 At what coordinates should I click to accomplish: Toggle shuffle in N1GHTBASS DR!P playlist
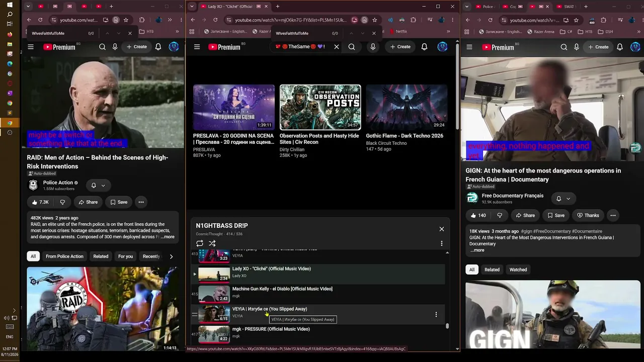212,243
